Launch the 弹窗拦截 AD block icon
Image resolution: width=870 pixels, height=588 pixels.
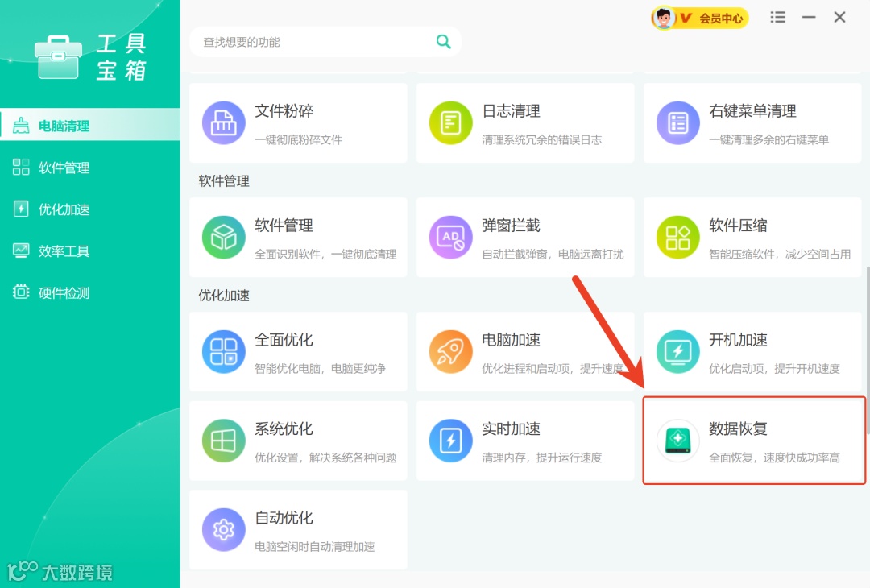click(450, 238)
